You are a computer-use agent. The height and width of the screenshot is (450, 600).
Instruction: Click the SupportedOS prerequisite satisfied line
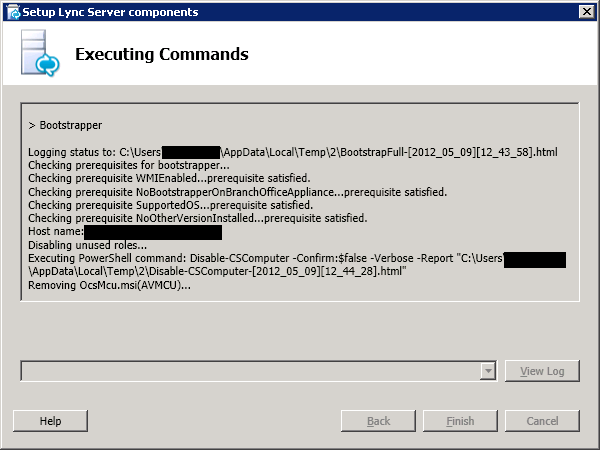tap(170, 205)
